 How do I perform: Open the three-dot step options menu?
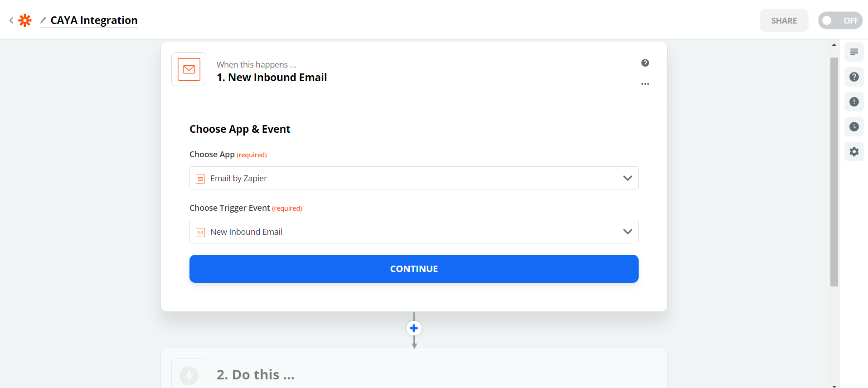645,84
